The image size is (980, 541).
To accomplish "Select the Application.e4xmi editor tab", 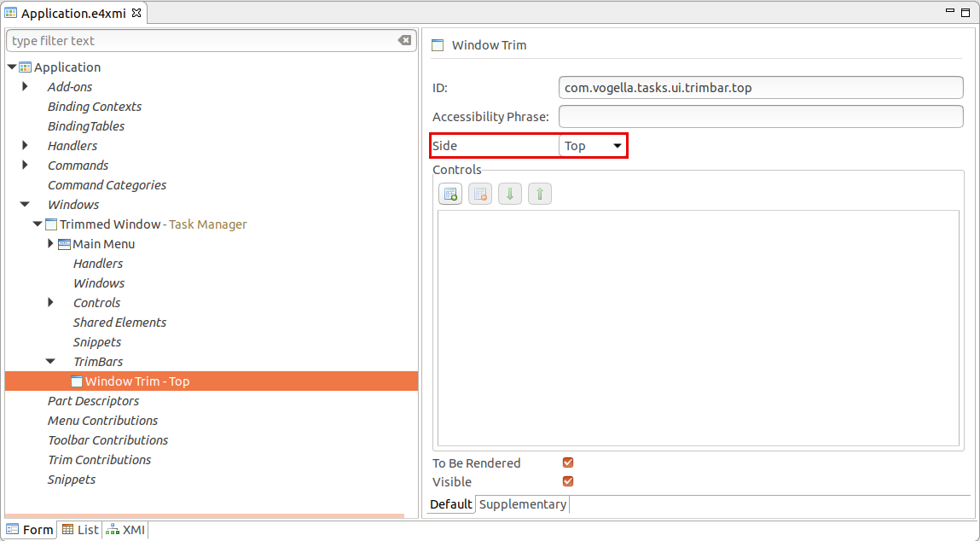I will [x=73, y=13].
